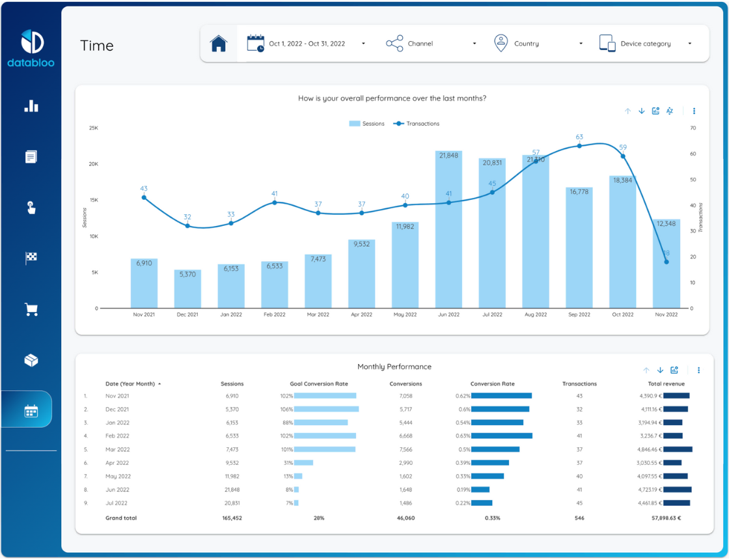This screenshot has width=729, height=560.
Task: Open the Monthly Performance table options menu
Action: coord(698,370)
